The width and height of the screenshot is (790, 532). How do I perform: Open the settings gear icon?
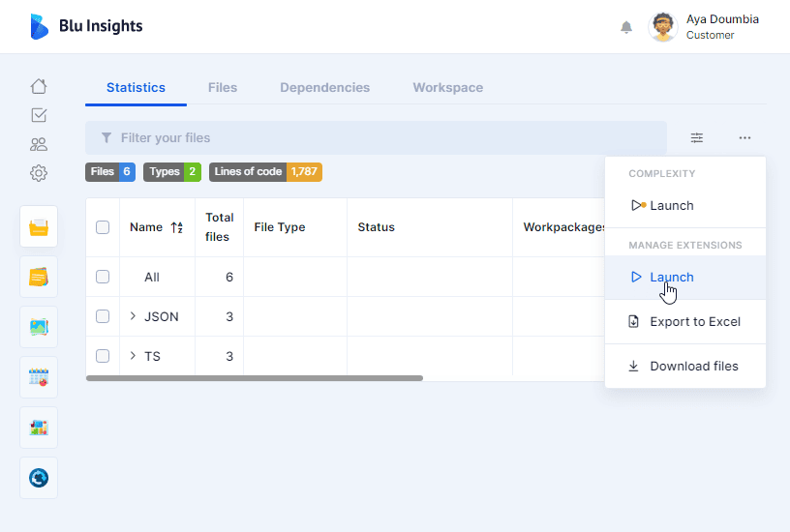(39, 173)
